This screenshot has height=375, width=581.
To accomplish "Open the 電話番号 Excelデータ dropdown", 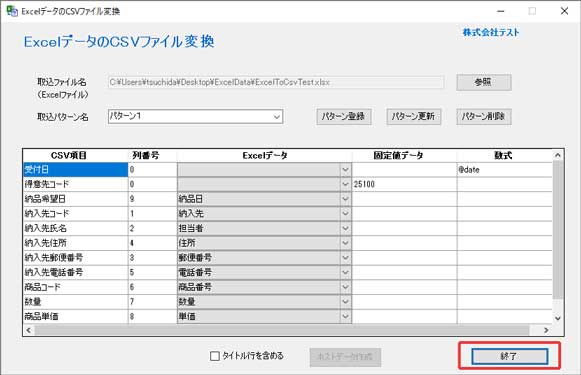I will tap(345, 272).
